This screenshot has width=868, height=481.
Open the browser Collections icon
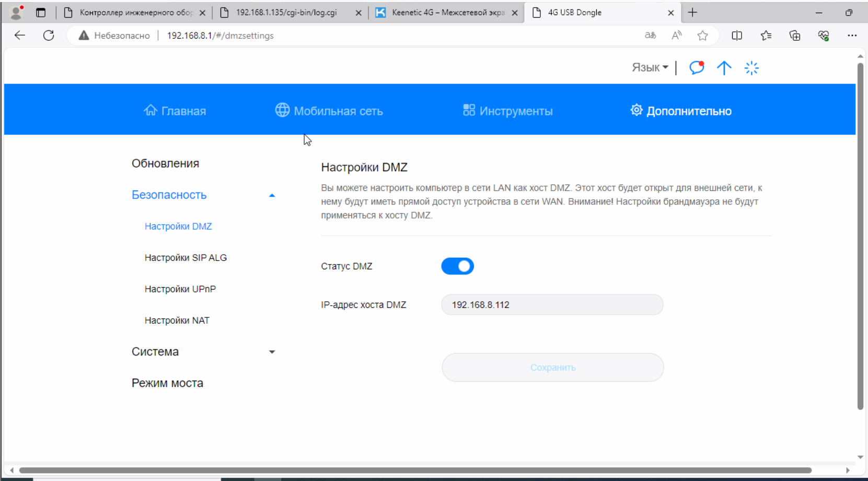pyautogui.click(x=794, y=36)
